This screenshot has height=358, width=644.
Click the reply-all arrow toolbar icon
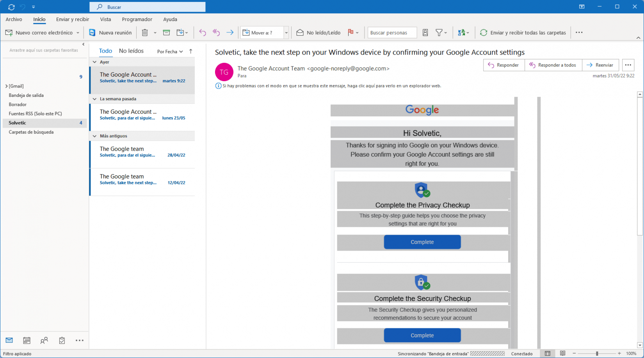point(216,33)
